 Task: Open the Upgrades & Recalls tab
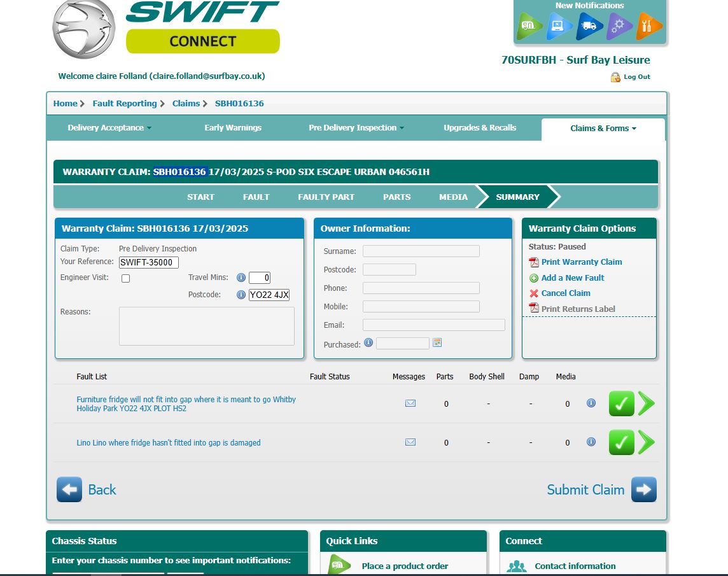[480, 128]
